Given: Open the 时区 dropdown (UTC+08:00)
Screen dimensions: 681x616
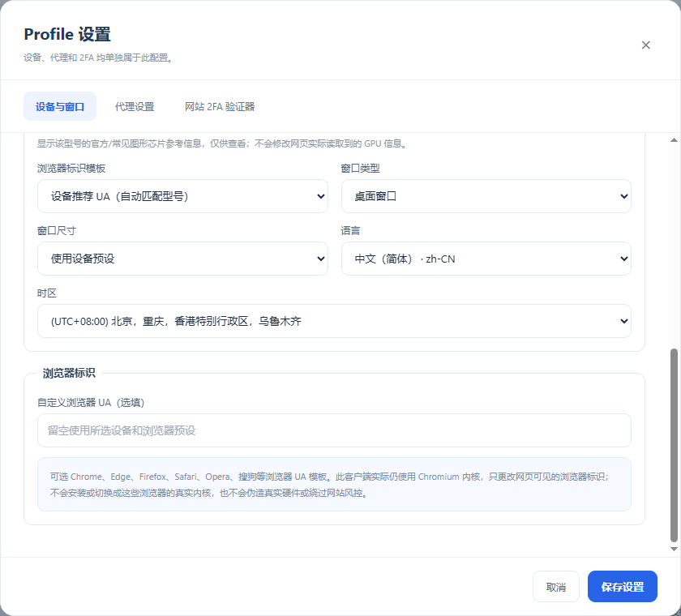Looking at the screenshot, I should click(x=334, y=321).
